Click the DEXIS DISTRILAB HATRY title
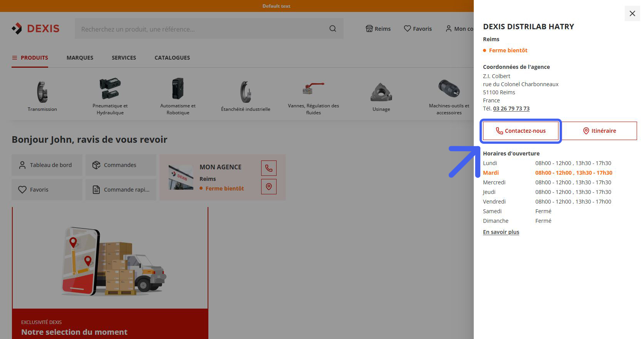644x339 pixels. [x=528, y=27]
